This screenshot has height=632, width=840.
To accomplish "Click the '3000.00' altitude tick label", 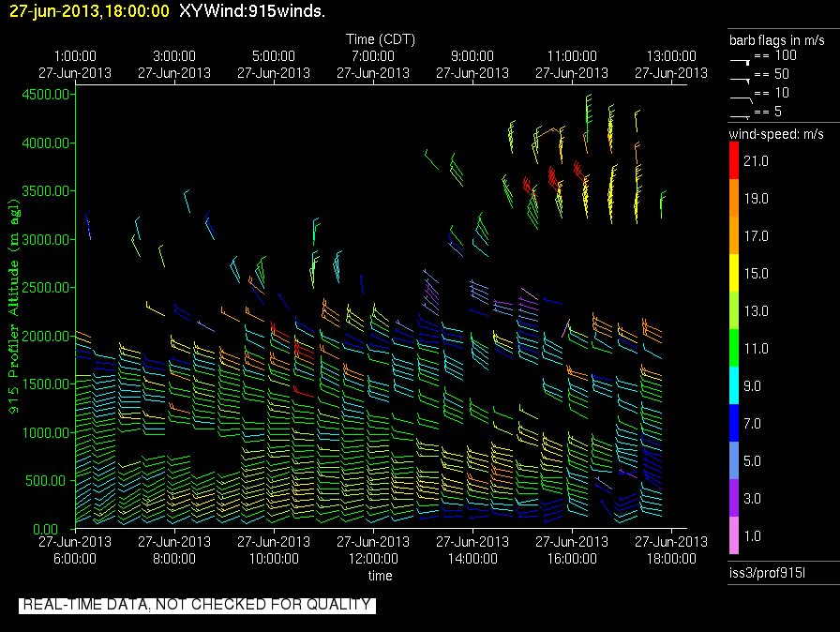I will click(46, 239).
